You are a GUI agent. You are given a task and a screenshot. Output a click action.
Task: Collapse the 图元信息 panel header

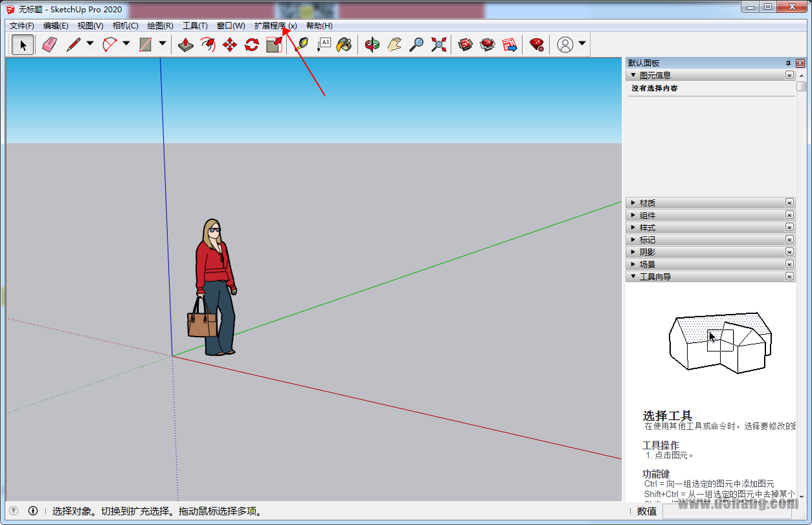click(x=633, y=74)
